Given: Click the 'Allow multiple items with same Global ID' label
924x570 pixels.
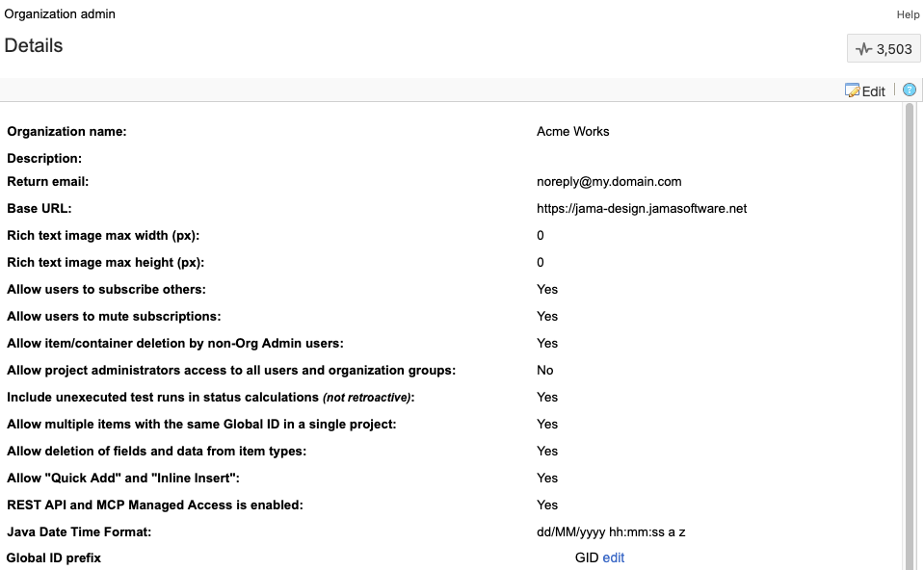Looking at the screenshot, I should click(201, 424).
